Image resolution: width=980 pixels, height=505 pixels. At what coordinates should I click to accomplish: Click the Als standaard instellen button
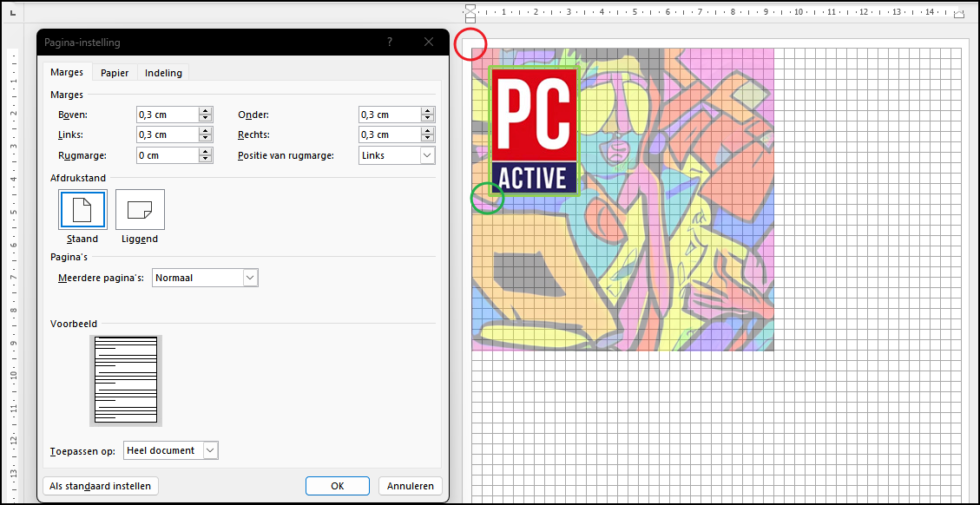coord(101,486)
